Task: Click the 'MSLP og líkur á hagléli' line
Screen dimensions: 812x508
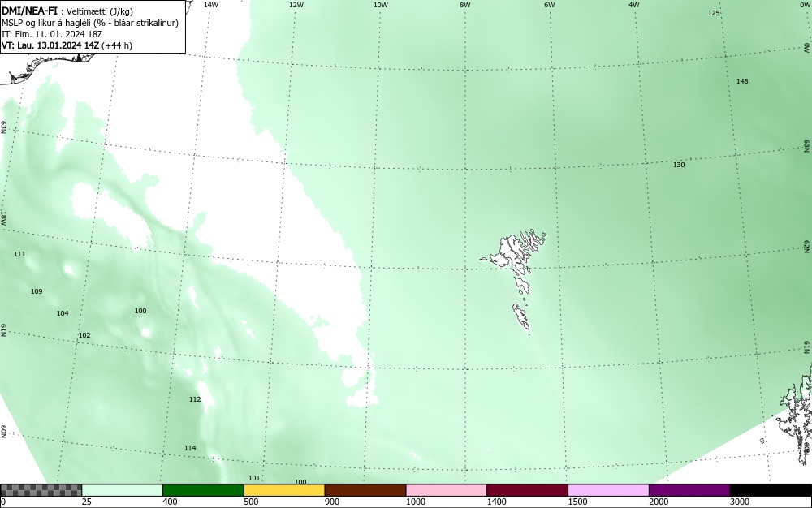Action: point(90,23)
